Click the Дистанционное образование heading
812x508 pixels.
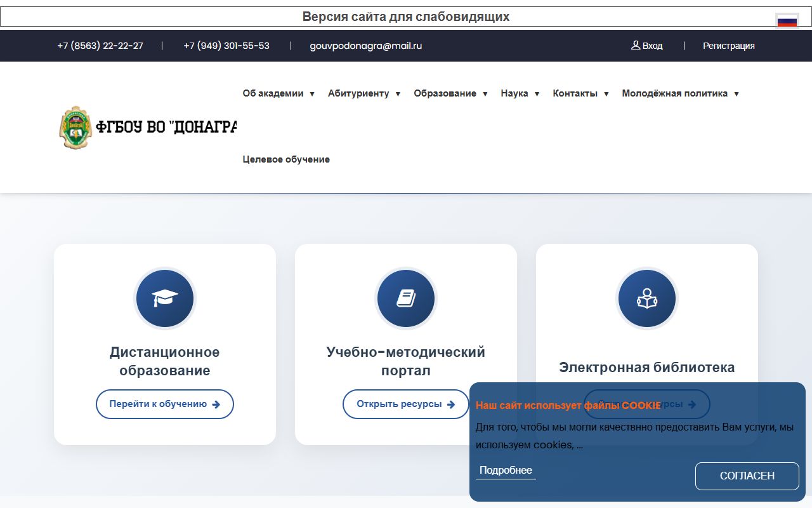tap(165, 361)
